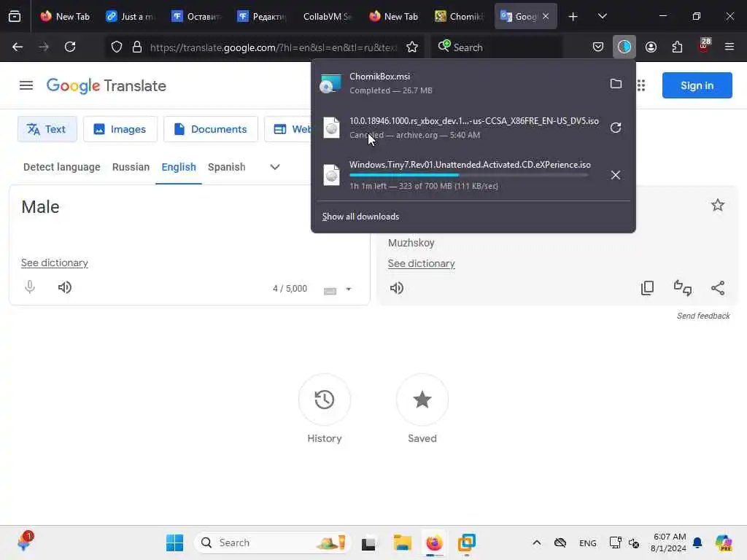Save to Pocket icon in toolbar
Image resolution: width=747 pixels, height=560 pixels.
point(598,47)
